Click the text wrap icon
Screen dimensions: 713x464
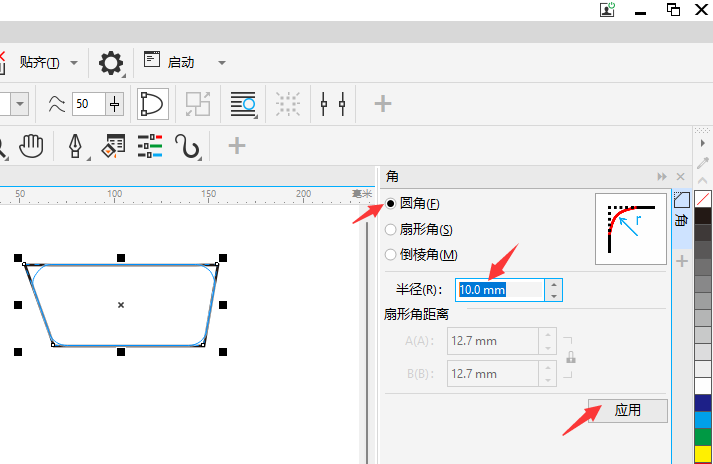(x=243, y=104)
